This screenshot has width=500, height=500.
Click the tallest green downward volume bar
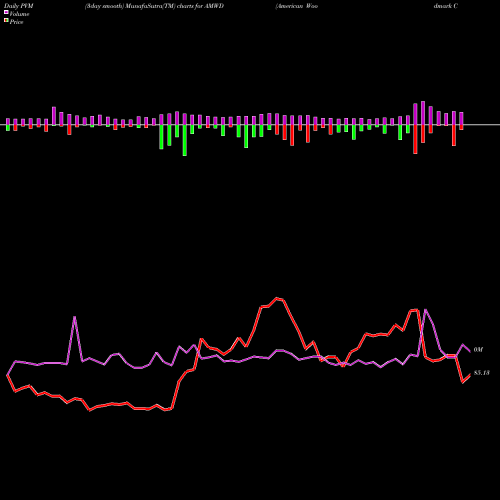pyautogui.click(x=185, y=140)
